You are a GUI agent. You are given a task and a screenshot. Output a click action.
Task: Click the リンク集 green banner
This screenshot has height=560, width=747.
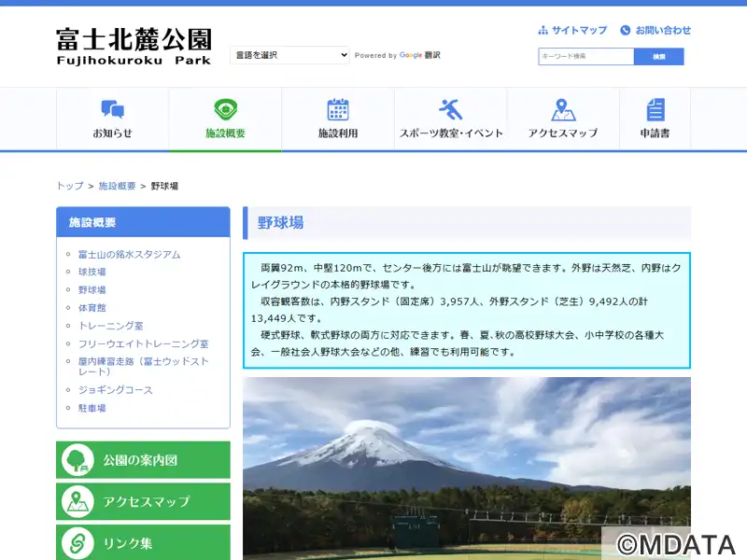(x=143, y=542)
